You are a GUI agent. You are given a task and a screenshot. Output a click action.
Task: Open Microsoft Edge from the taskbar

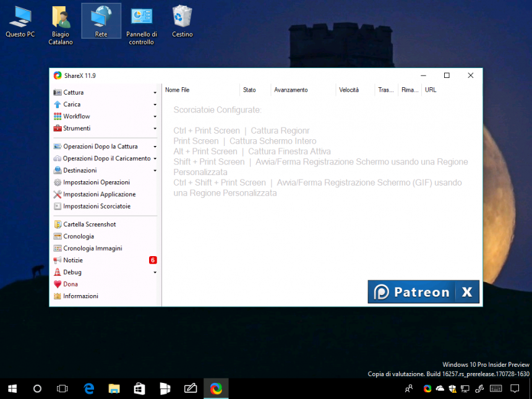tap(89, 388)
